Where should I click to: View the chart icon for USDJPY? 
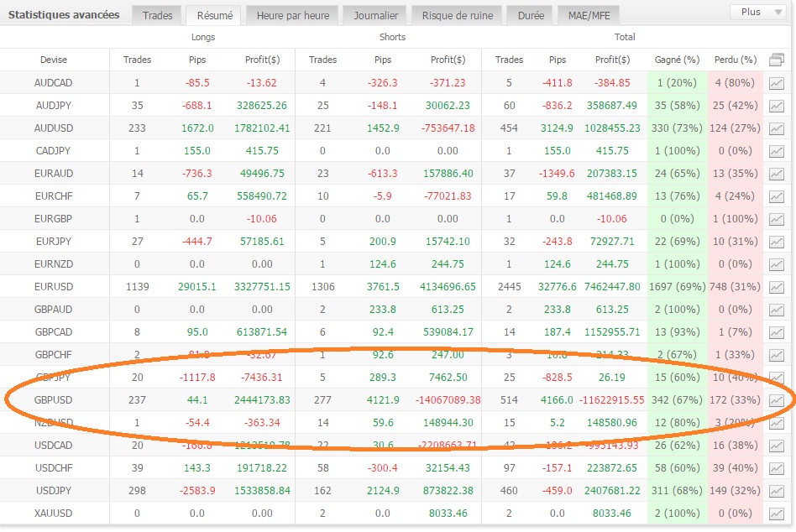777,490
